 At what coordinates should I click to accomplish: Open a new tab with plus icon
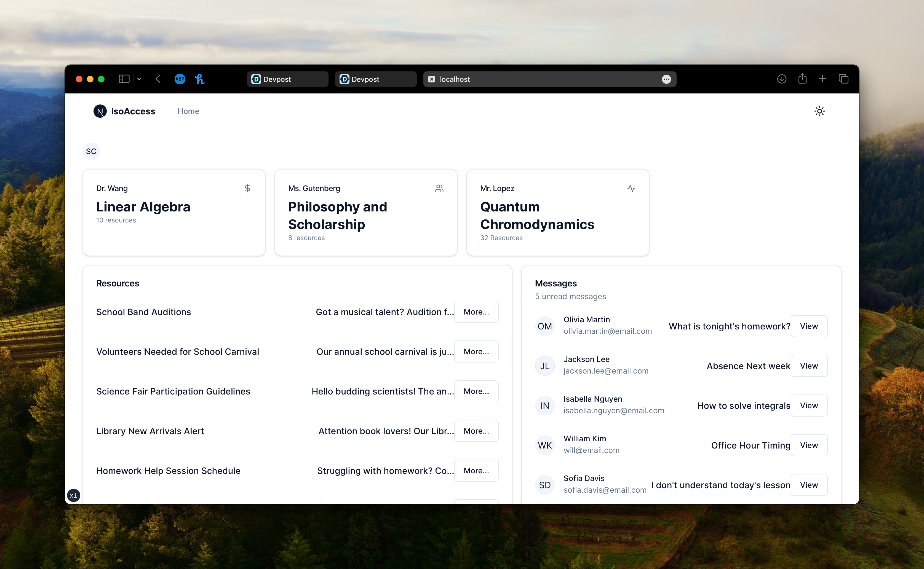[x=823, y=79]
